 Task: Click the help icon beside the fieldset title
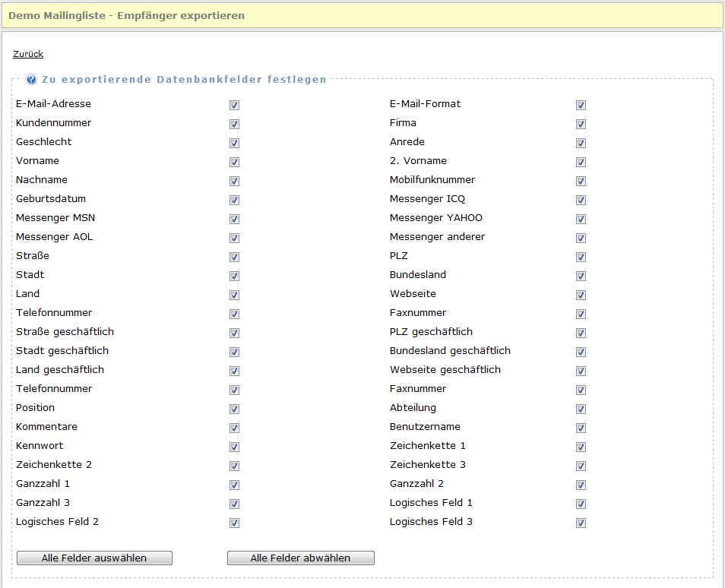tap(31, 79)
